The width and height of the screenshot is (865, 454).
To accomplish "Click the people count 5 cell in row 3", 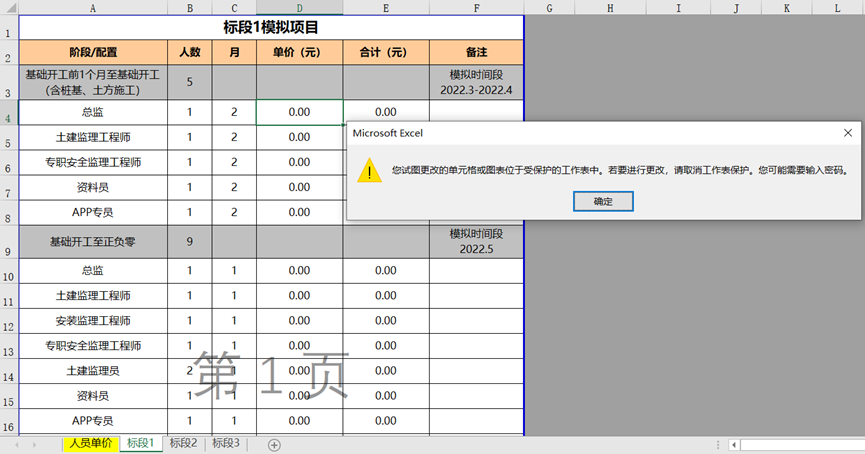I will click(190, 82).
